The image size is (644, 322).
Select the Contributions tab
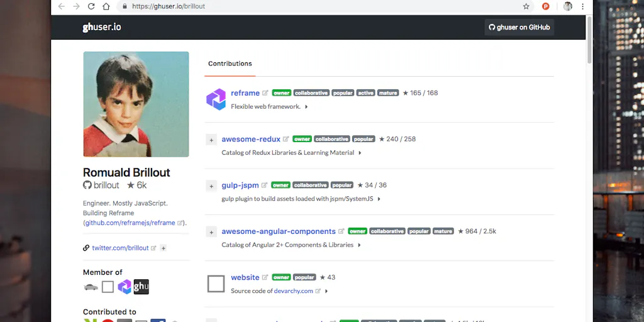(230, 64)
